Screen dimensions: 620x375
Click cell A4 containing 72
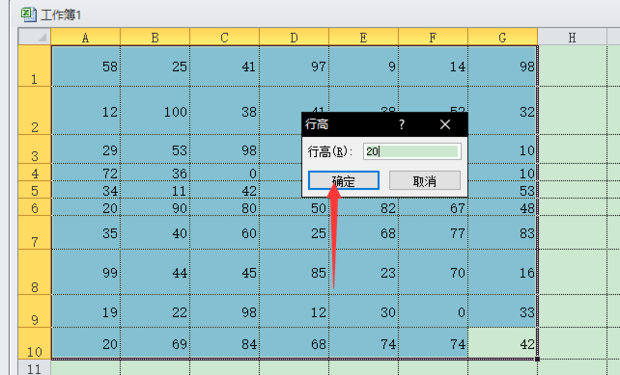pyautogui.click(x=86, y=172)
